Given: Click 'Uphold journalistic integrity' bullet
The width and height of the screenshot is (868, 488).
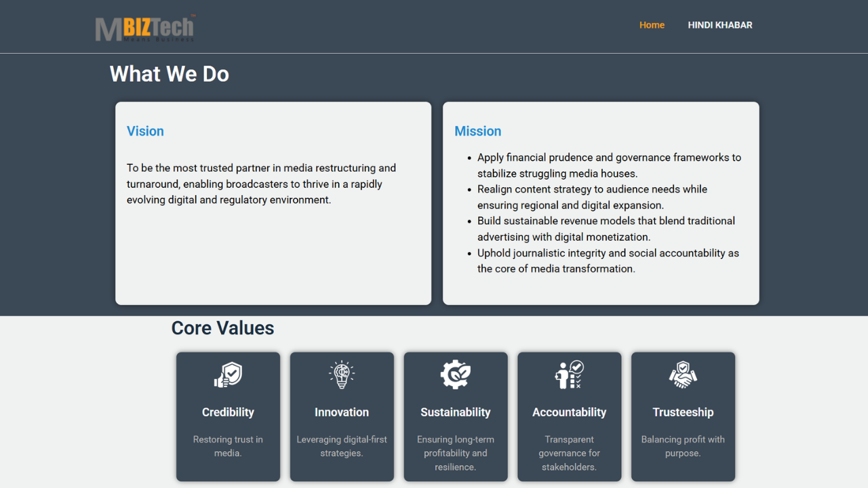Looking at the screenshot, I should click(608, 261).
